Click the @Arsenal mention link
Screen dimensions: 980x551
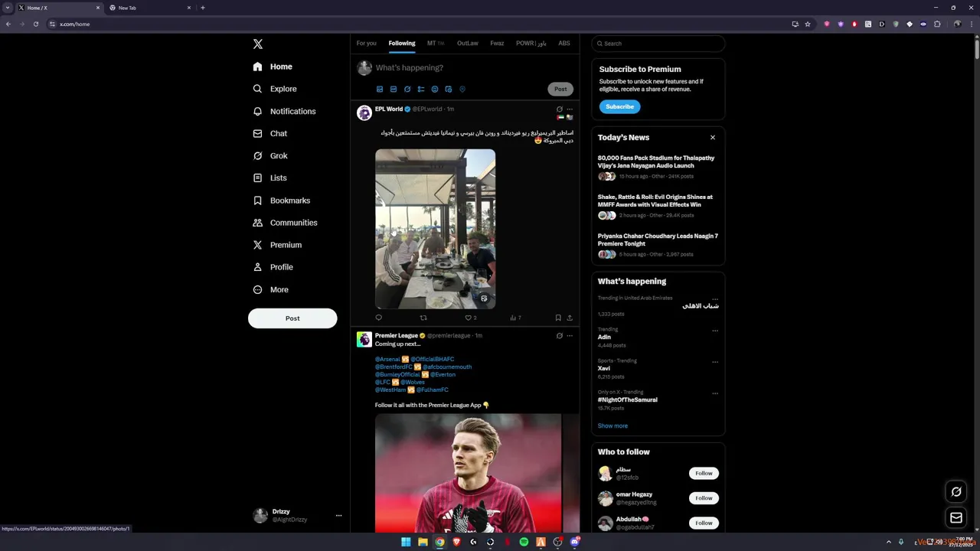tap(387, 360)
